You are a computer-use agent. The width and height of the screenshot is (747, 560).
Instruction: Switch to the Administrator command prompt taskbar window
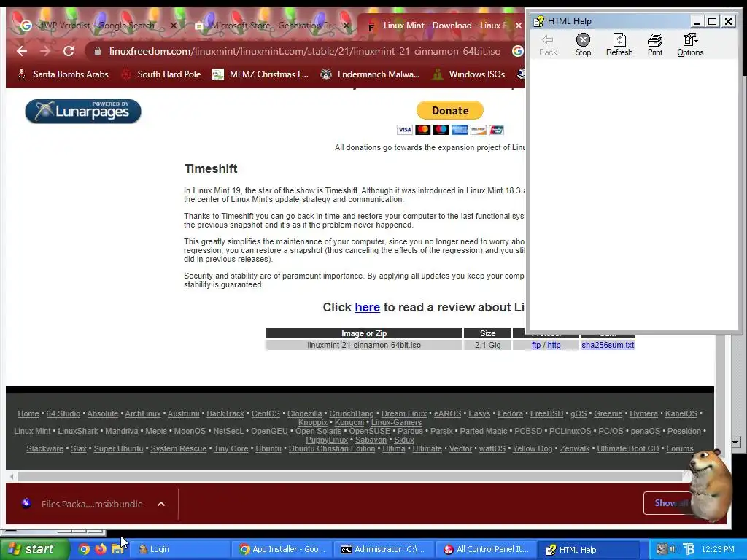coord(384,550)
